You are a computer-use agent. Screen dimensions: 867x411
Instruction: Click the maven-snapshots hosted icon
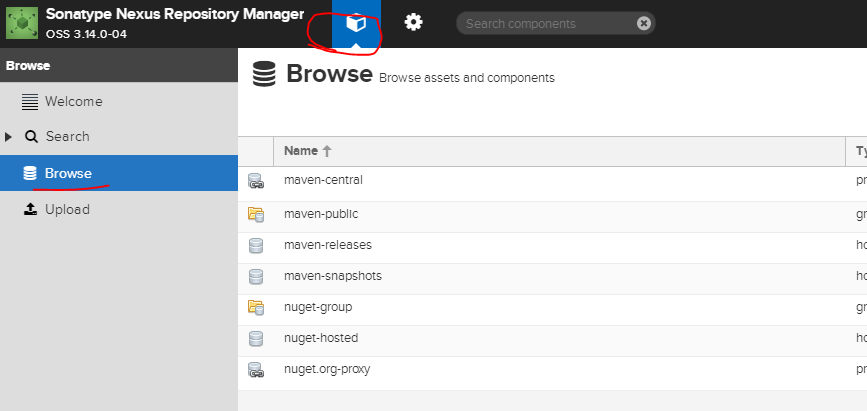[255, 277]
